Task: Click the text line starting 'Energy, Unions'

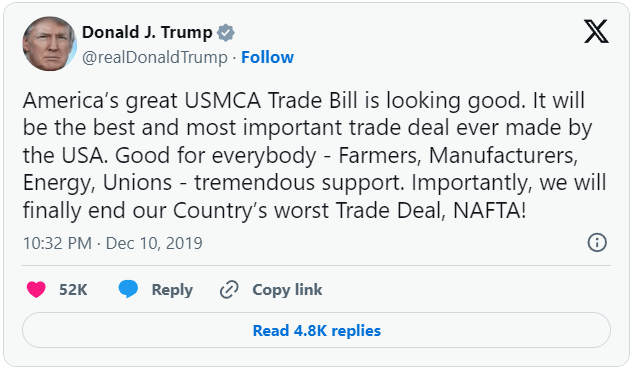Action: click(x=314, y=183)
